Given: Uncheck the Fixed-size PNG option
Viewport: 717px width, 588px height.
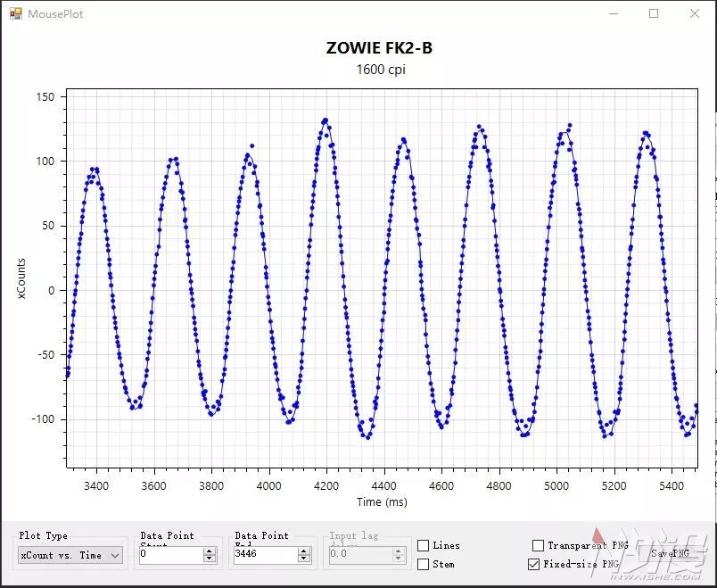Looking at the screenshot, I should coord(532,565).
